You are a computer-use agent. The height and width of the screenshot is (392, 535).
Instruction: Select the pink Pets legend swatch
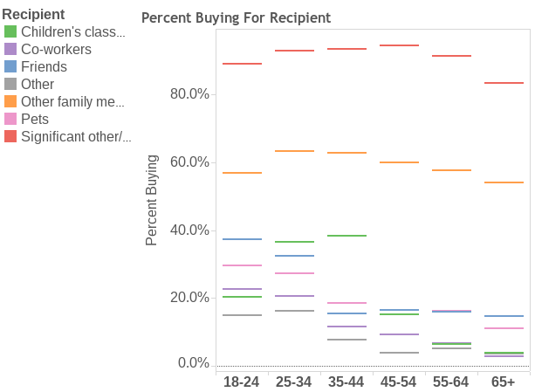coord(10,119)
